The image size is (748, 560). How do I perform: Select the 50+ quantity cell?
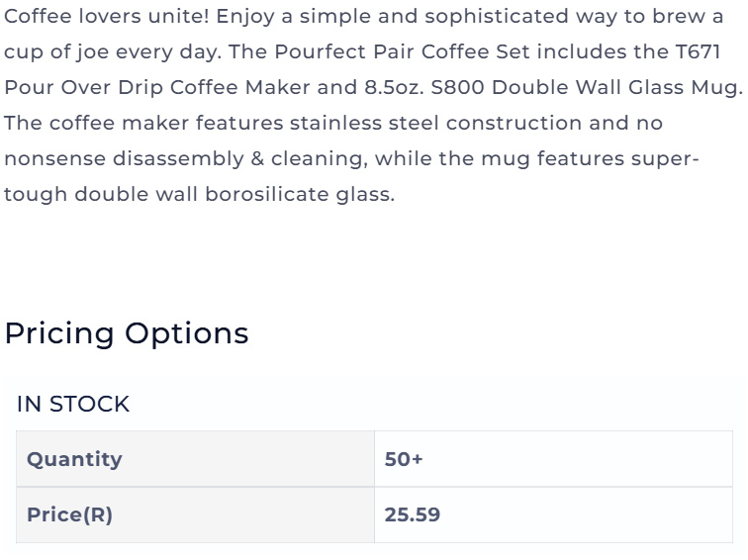click(553, 459)
